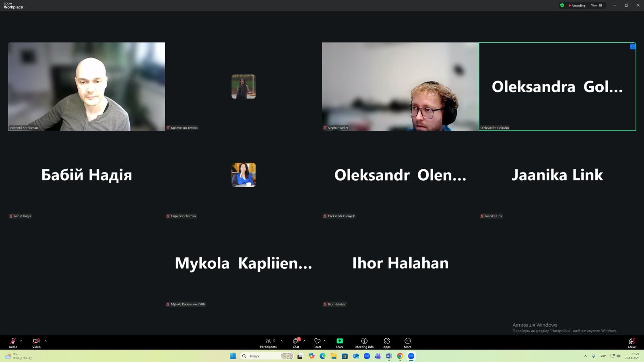Open the View layout menu
Viewport: 644px width, 362px height.
point(597,6)
